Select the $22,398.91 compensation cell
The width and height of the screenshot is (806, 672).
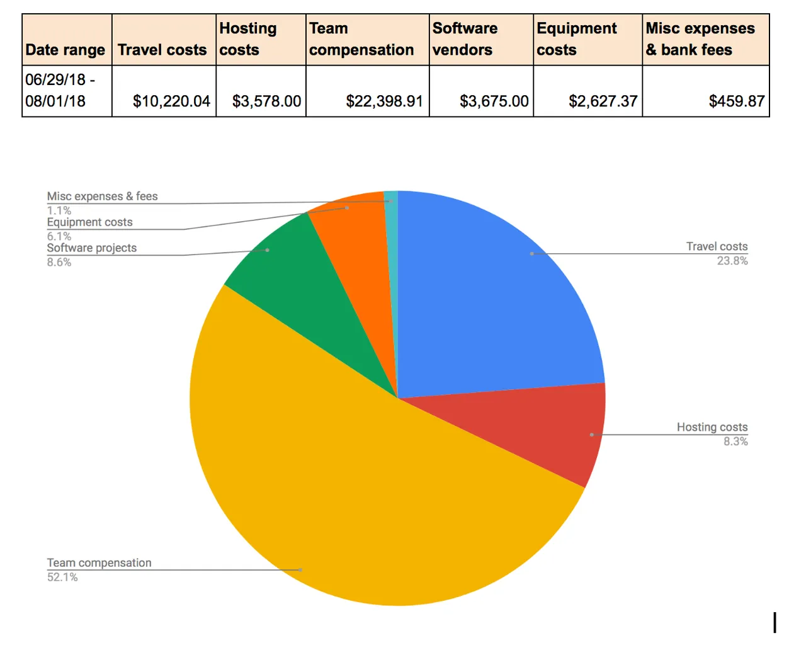pyautogui.click(x=367, y=91)
